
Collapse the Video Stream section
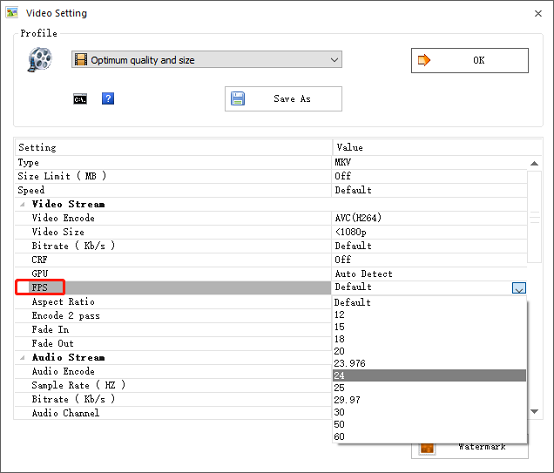(x=23, y=205)
